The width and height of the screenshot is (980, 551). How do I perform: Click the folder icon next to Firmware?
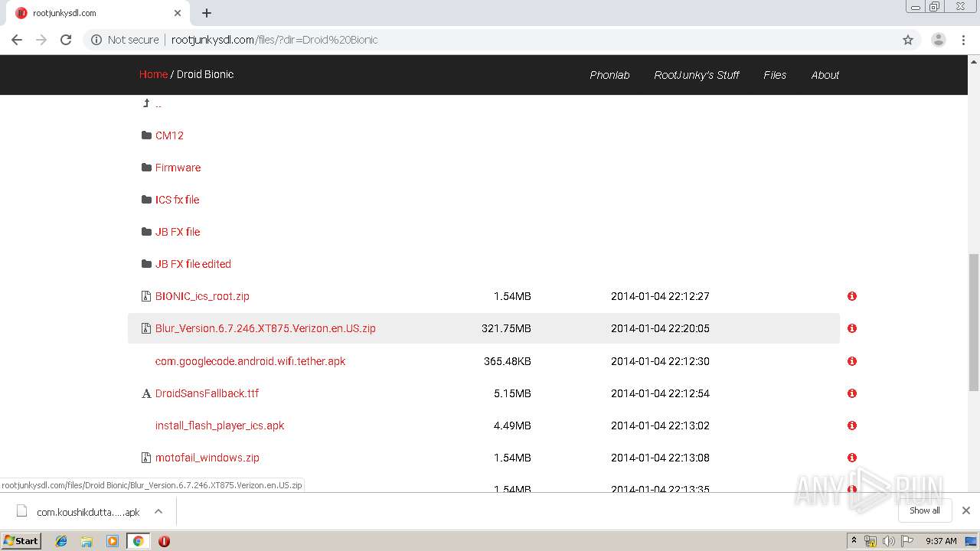coord(146,168)
